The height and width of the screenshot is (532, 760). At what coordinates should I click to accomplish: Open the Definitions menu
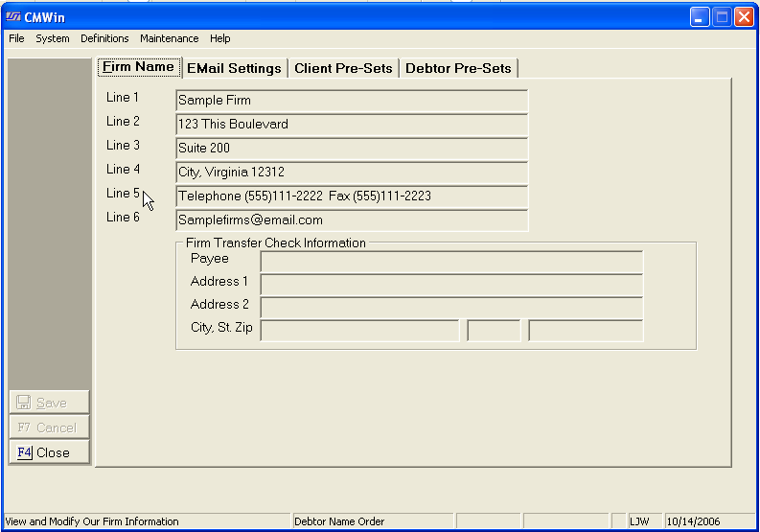(x=104, y=38)
